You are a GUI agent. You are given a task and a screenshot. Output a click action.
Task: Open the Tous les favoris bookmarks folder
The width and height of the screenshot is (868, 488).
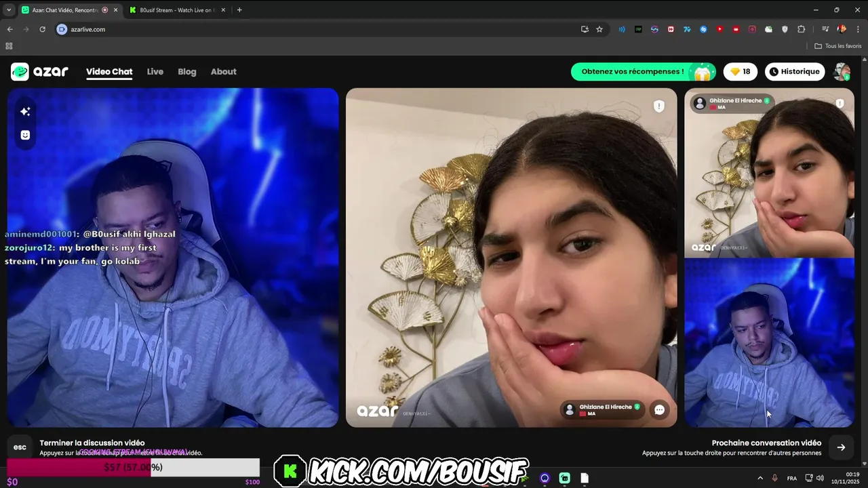tap(838, 46)
